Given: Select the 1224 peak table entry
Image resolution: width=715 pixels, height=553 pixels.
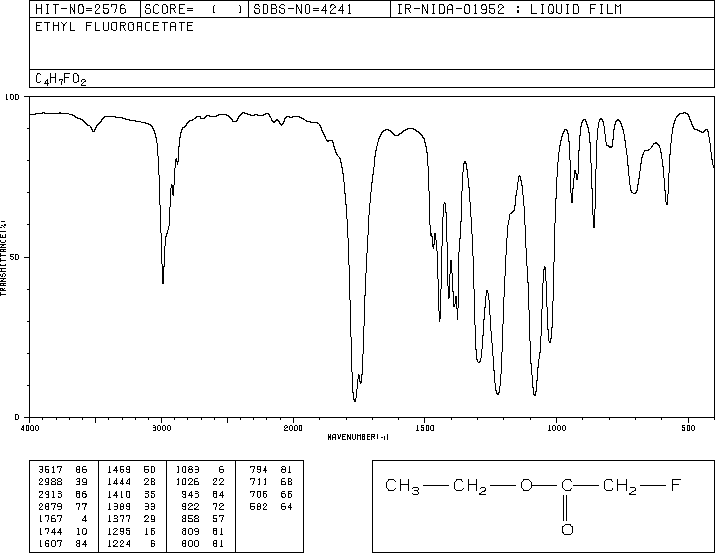Looking at the screenshot, I should coord(131,544).
